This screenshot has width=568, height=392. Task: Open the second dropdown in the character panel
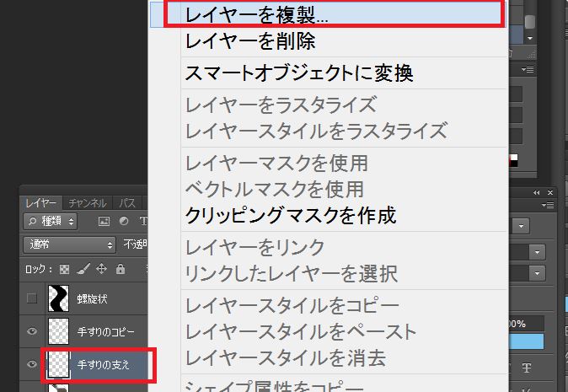[537, 252]
